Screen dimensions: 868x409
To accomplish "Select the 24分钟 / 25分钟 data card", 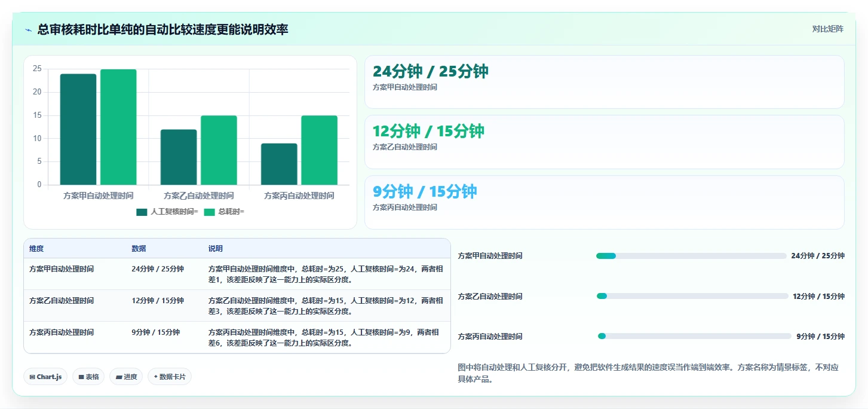I will (604, 82).
